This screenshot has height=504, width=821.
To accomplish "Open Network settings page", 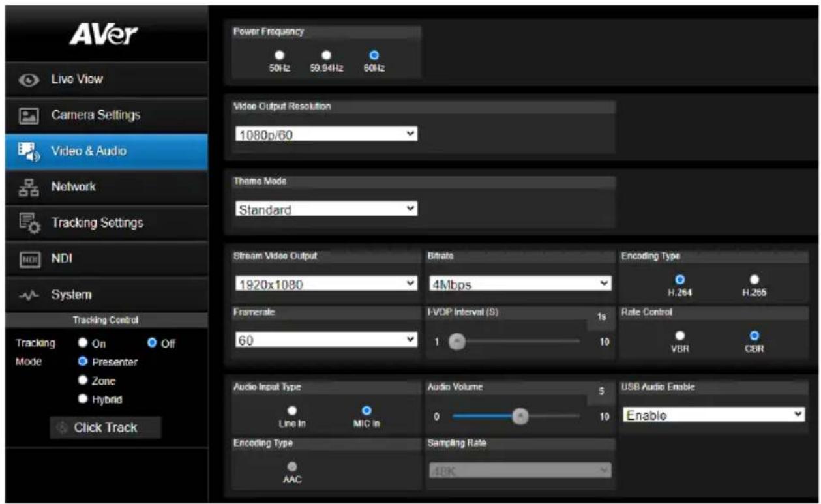I will coord(106,187).
